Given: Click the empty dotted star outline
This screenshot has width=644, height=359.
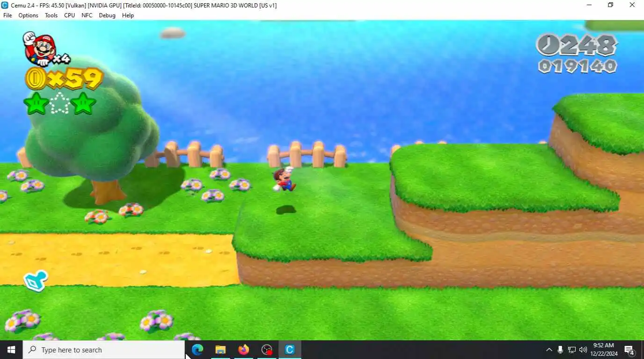Looking at the screenshot, I should pyautogui.click(x=60, y=103).
